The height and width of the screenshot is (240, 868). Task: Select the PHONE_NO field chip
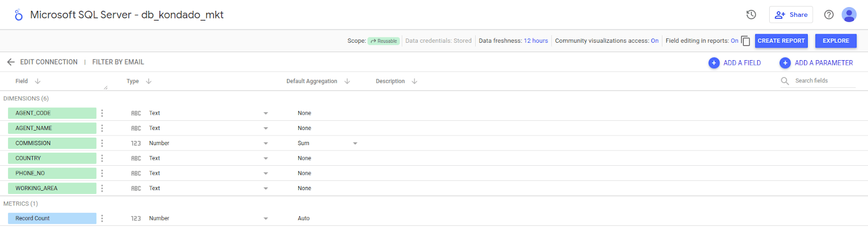point(52,173)
